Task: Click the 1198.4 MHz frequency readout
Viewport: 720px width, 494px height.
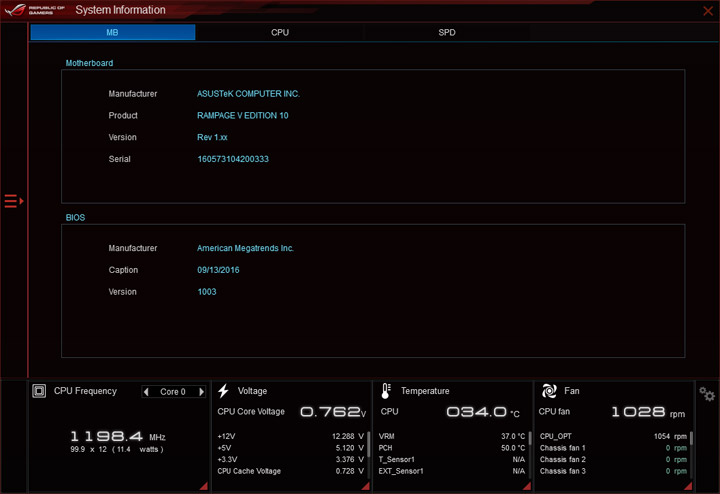Action: [118, 436]
